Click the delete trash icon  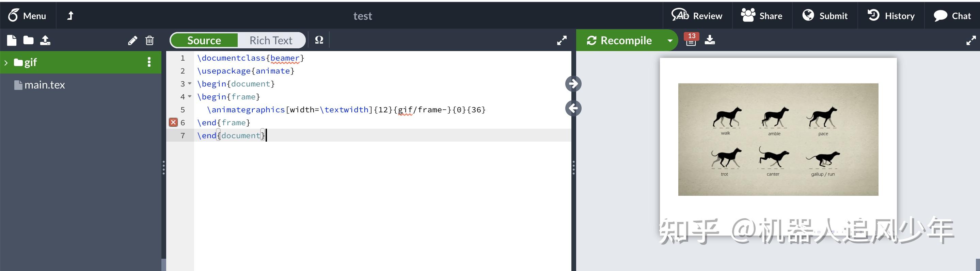[149, 41]
